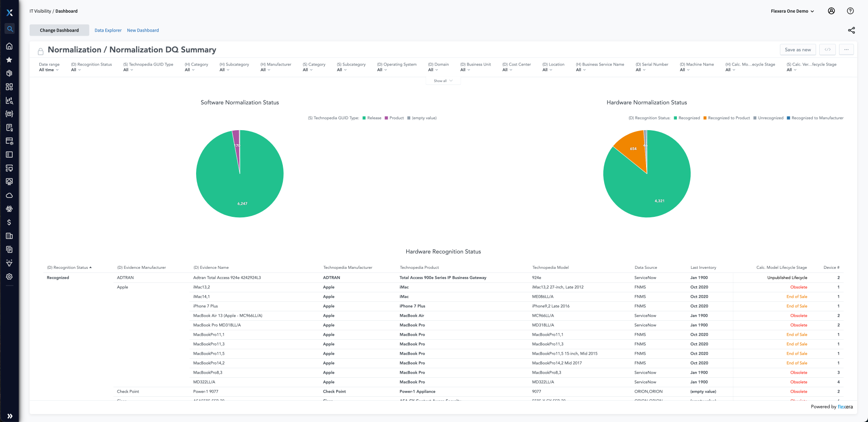The width and height of the screenshot is (868, 422).
Task: Open the Data Explorer link
Action: click(108, 30)
